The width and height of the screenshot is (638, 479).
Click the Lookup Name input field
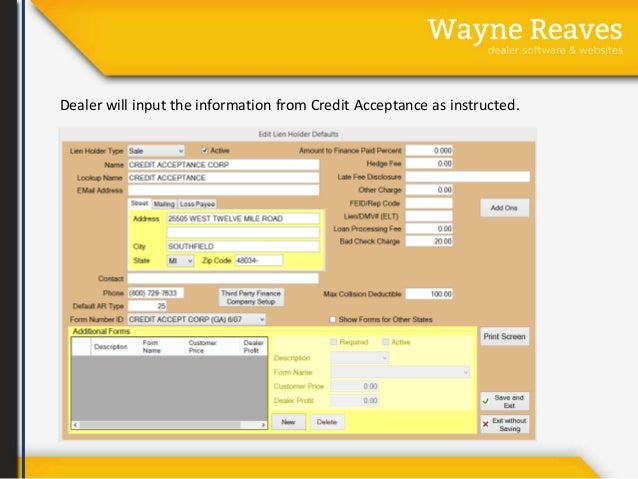[223, 178]
